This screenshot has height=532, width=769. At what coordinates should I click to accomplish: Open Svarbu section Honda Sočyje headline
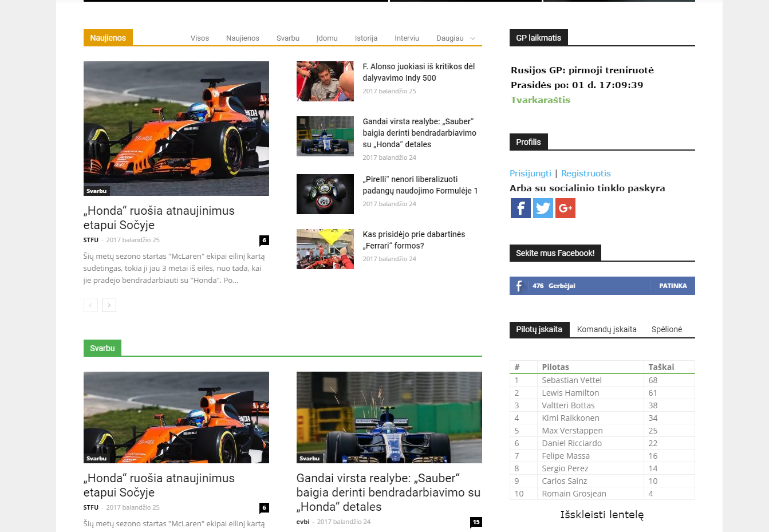pyautogui.click(x=159, y=485)
